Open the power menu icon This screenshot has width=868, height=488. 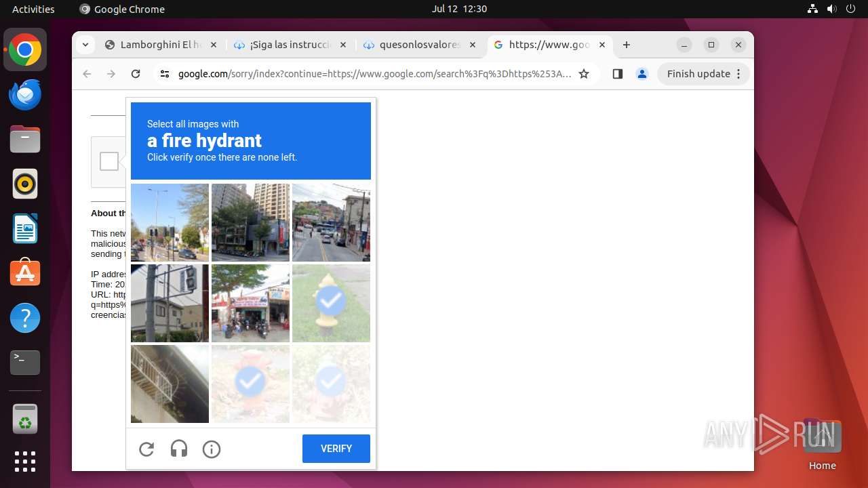(850, 9)
